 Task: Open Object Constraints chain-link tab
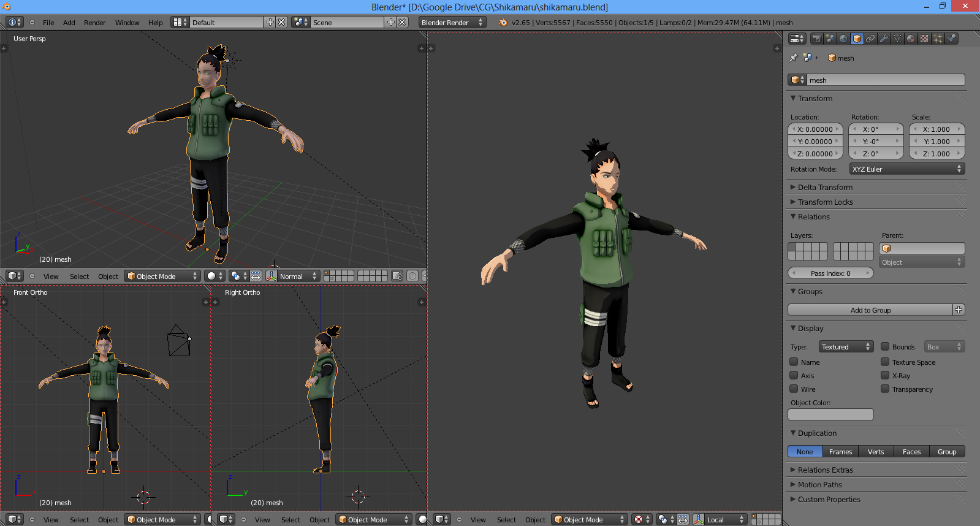pos(870,39)
